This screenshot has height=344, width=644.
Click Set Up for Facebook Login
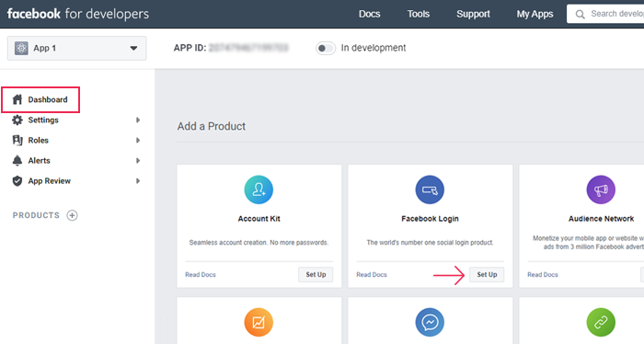(x=487, y=275)
